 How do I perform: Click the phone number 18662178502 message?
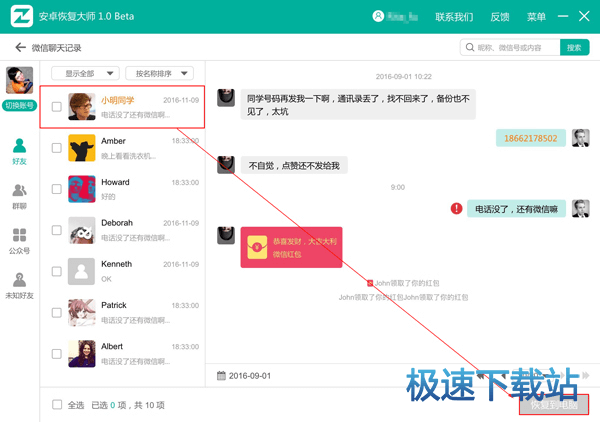point(531,138)
